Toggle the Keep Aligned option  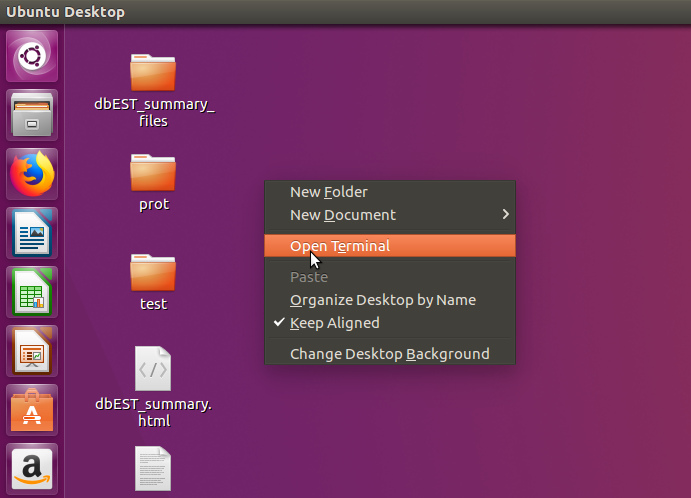[334, 323]
